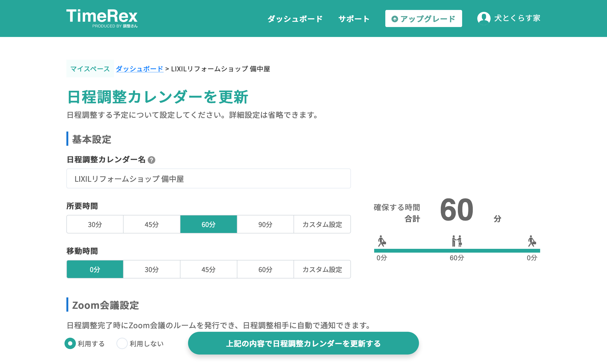Click the meeting people icon above 60分
This screenshot has width=607, height=364.
pyautogui.click(x=457, y=241)
